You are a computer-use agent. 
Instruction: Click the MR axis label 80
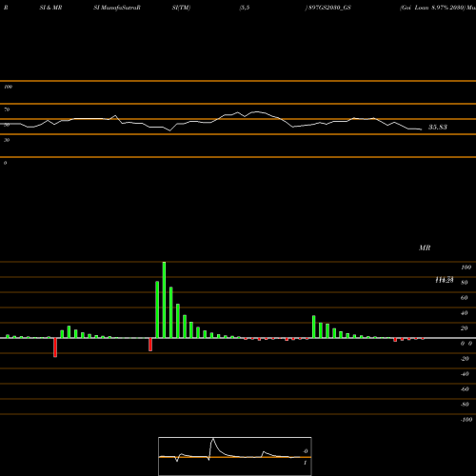[x=465, y=283]
